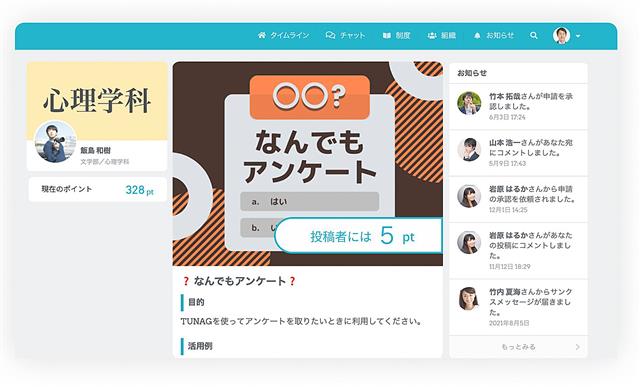640x388 pixels.
Task: Go to the チャット menu item
Action: point(345,35)
